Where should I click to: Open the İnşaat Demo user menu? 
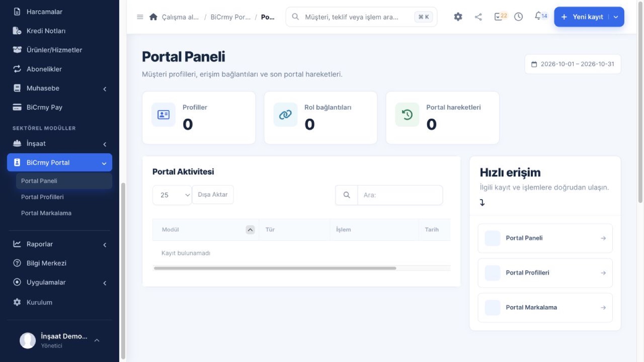click(60, 340)
